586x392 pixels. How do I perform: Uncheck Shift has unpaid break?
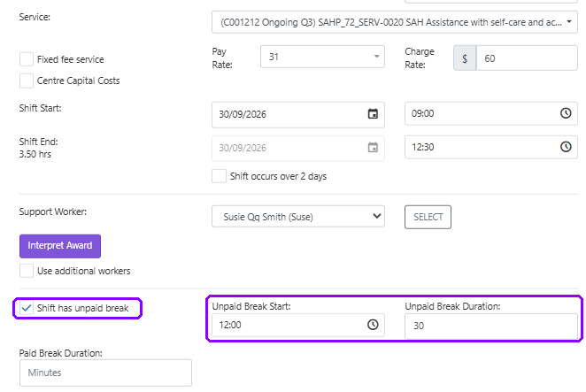click(27, 308)
